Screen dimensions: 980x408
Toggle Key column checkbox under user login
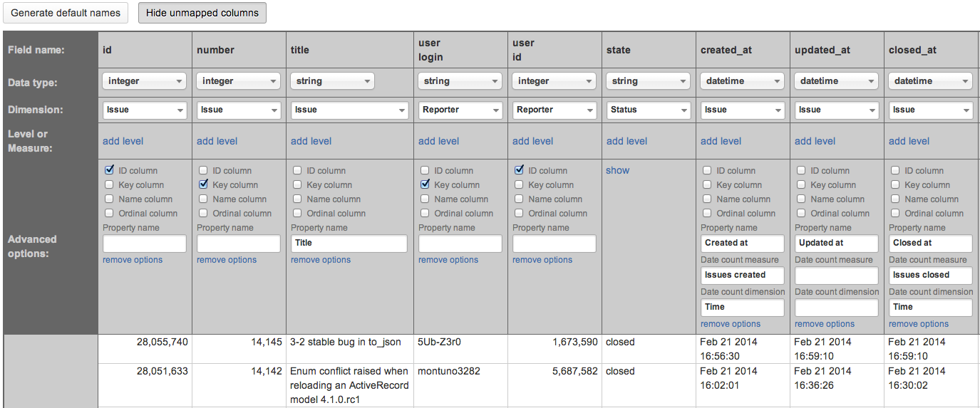point(425,184)
